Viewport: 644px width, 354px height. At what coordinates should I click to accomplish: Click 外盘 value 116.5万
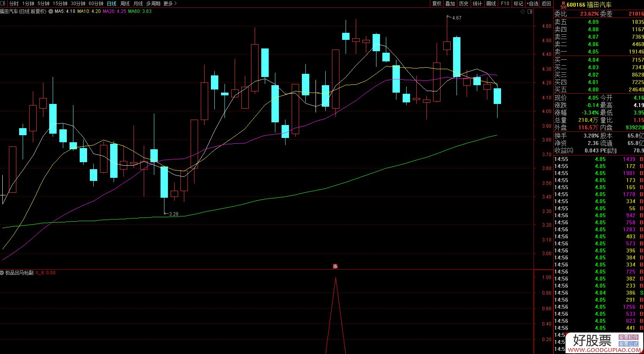[x=589, y=127]
